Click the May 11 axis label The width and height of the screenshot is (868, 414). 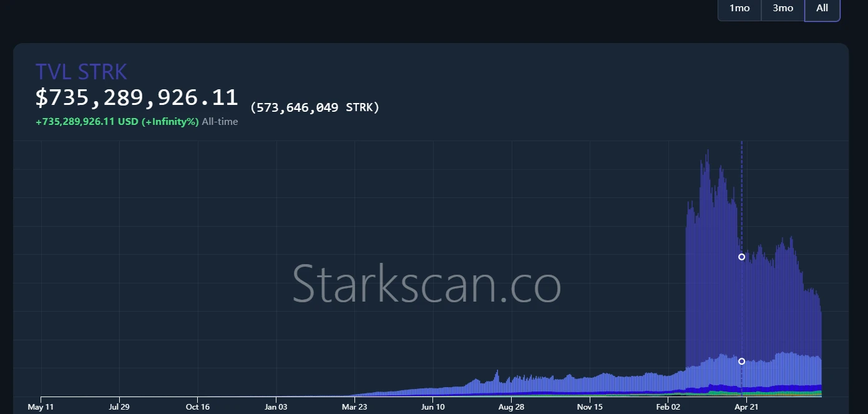click(41, 407)
